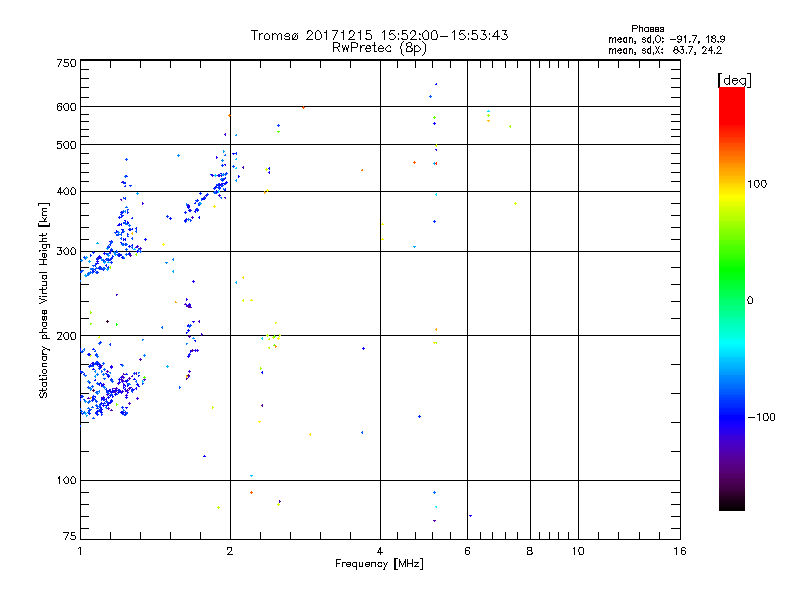Screen dimensions: 800x600
Task: Click the y-axis tick label '750'
Action: point(66,63)
